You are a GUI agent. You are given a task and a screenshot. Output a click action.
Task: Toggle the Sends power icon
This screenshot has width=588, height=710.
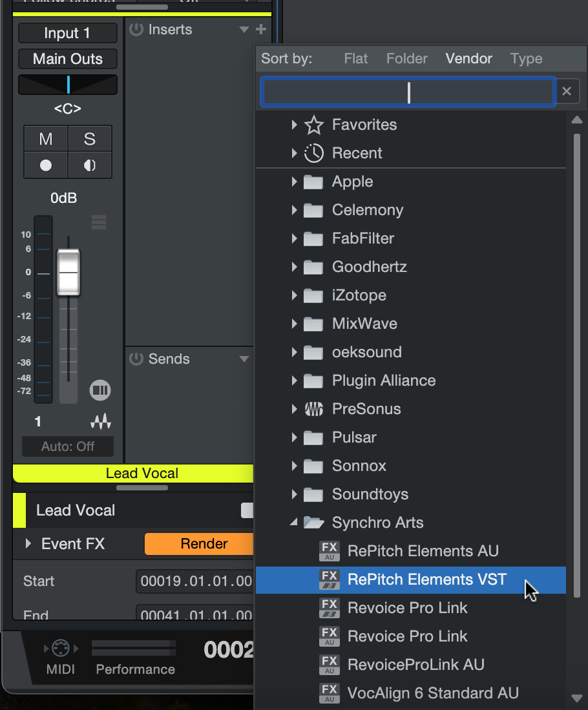tap(136, 359)
